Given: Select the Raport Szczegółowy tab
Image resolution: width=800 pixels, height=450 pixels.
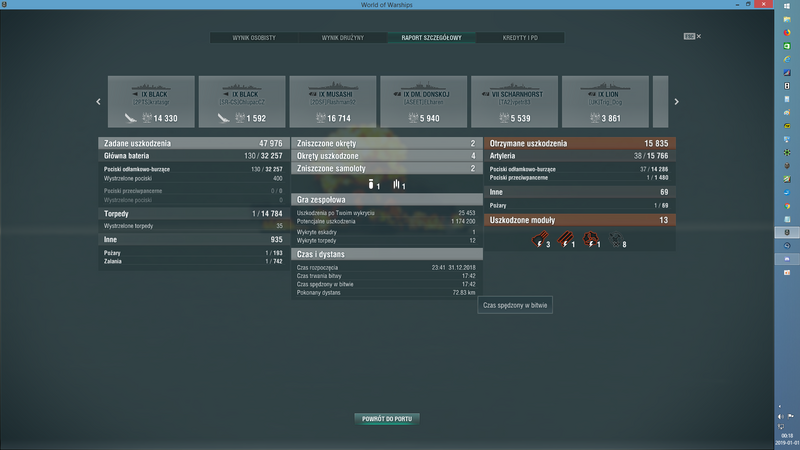Looking at the screenshot, I should pos(432,38).
